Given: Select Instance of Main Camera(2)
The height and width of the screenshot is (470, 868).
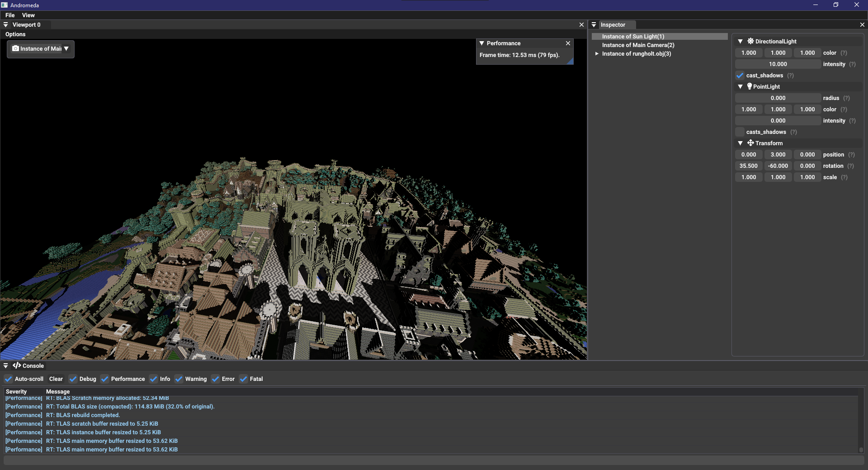Looking at the screenshot, I should coord(638,45).
